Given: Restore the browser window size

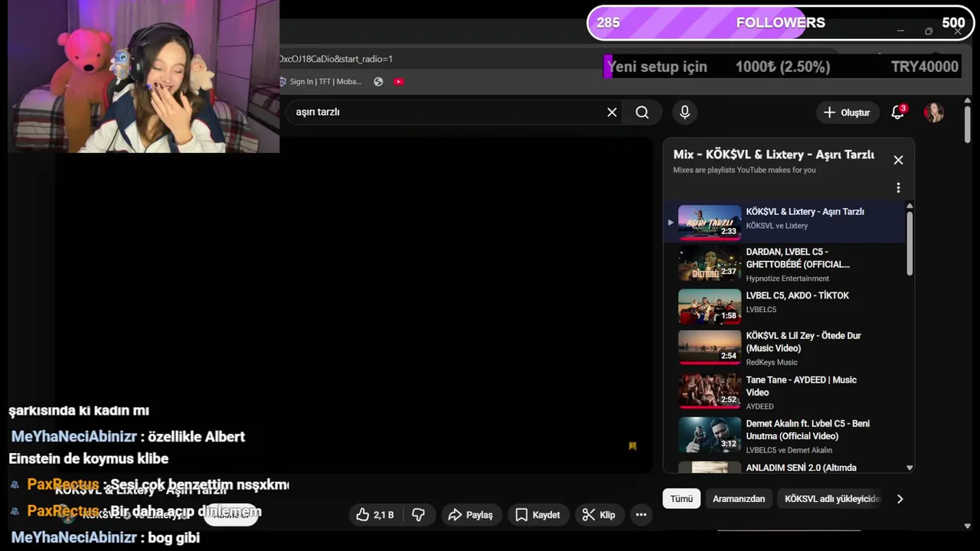Looking at the screenshot, I should pyautogui.click(x=929, y=31).
